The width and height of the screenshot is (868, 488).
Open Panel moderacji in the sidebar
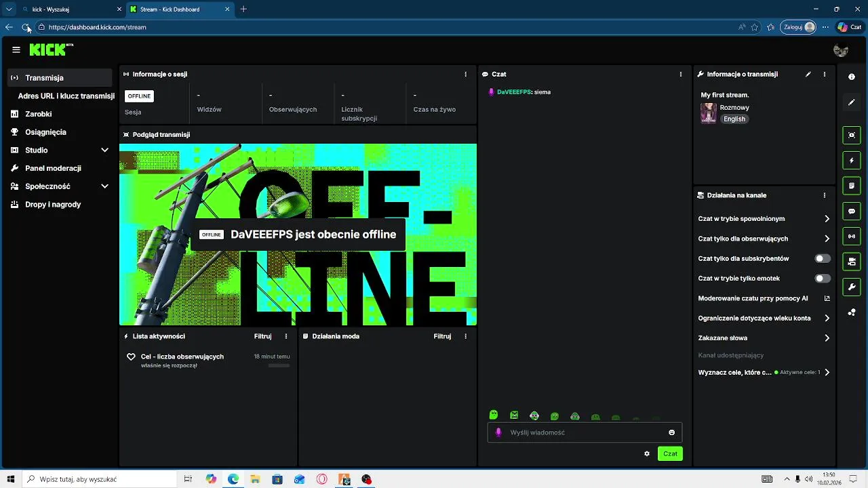(60, 168)
